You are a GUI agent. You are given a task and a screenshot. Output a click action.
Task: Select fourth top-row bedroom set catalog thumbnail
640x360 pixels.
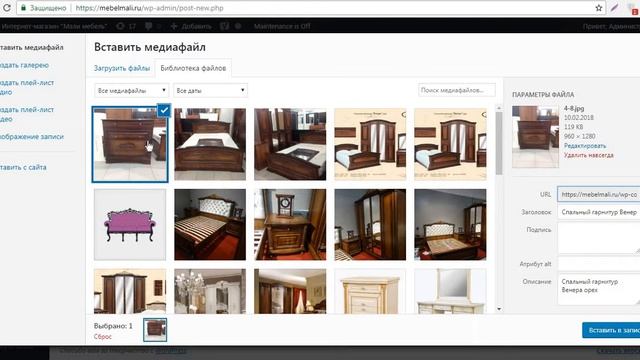(370, 144)
